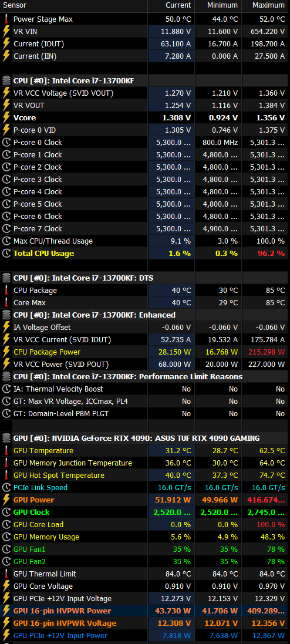
Task: Click the lightning icon beside Vcore
Action: point(6,117)
